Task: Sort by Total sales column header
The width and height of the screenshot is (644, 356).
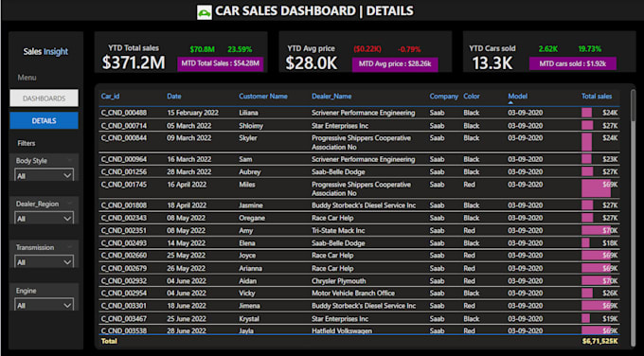Action: [597, 96]
